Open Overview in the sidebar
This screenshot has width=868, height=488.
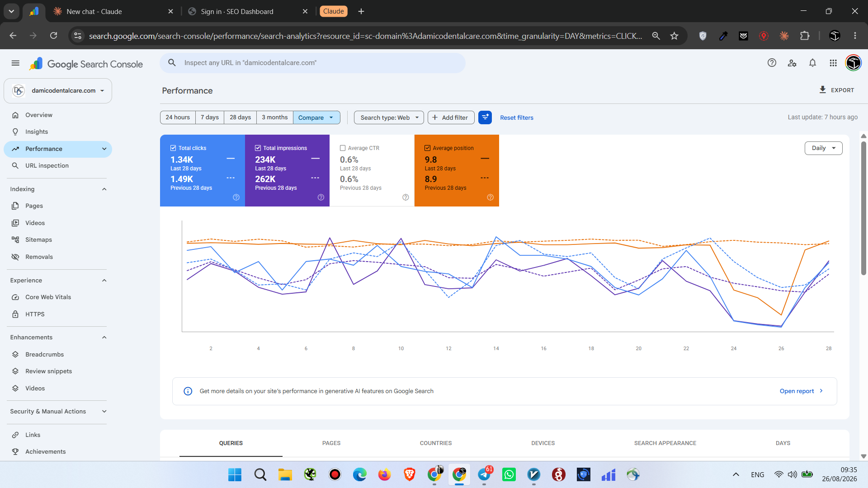point(58,115)
